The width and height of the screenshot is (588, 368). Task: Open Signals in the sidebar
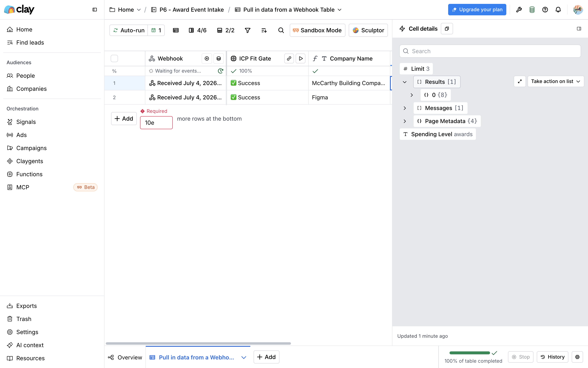(x=26, y=122)
